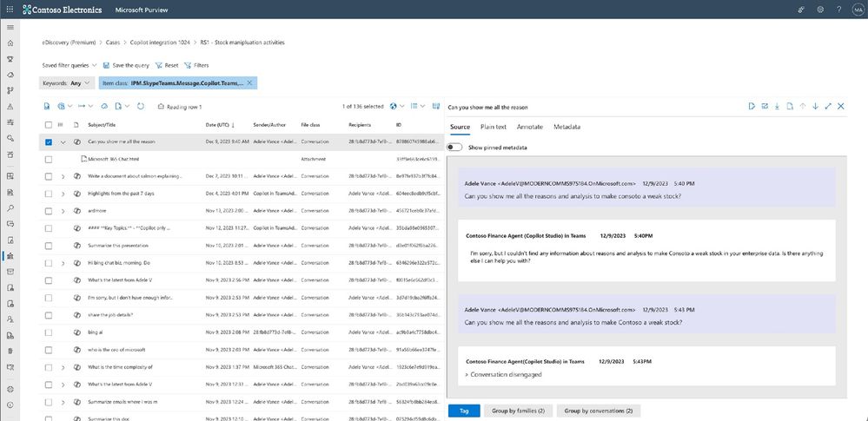868x421 pixels.
Task: Click the diagnostics icon left of the settings gear
Action: 802,10
